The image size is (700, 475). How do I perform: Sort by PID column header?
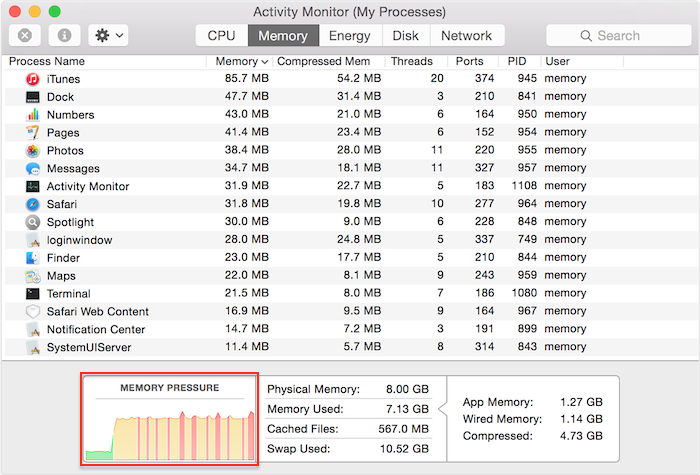[x=520, y=61]
